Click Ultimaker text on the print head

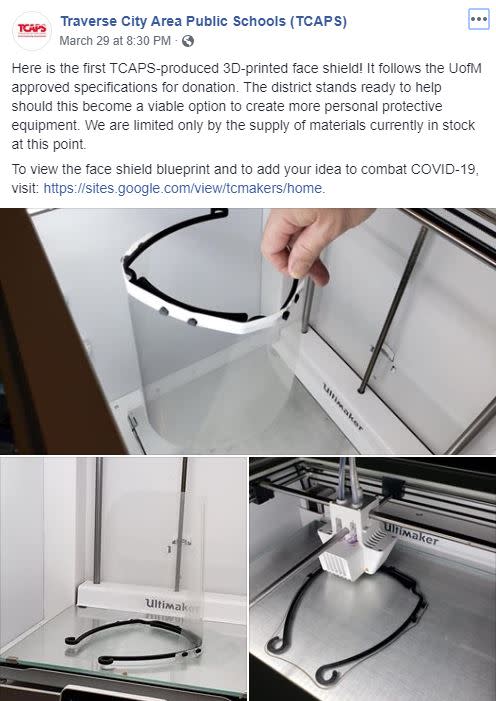pyautogui.click(x=411, y=533)
